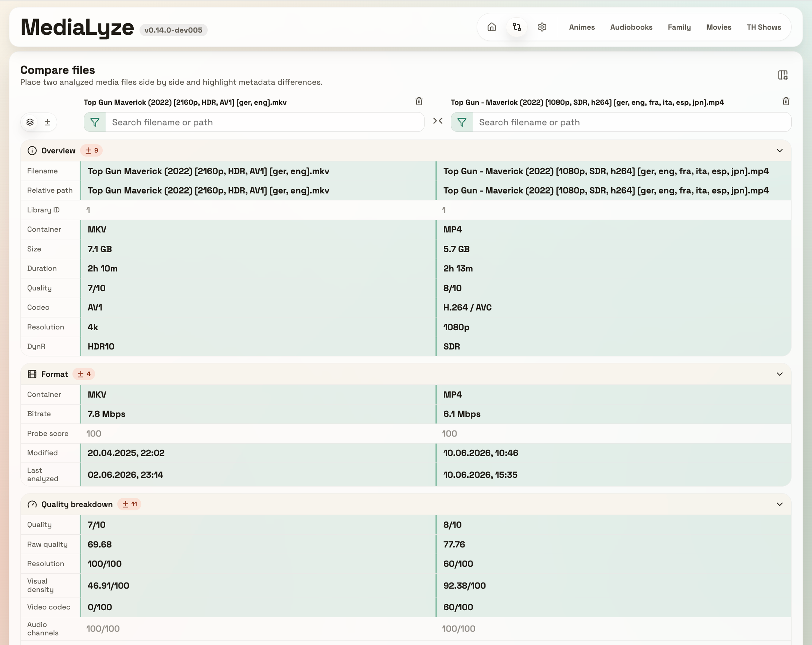The image size is (812, 645).
Task: Click the Probe score row label
Action: pyautogui.click(x=48, y=434)
